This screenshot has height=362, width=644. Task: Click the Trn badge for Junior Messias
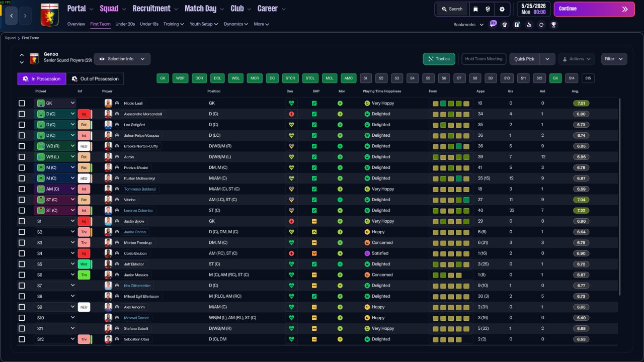[84, 275]
